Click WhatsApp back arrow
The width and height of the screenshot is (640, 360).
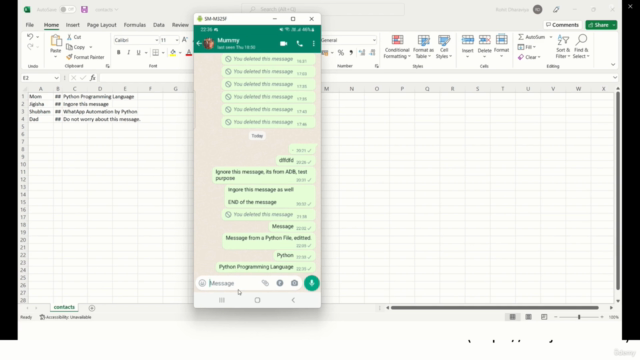point(199,43)
